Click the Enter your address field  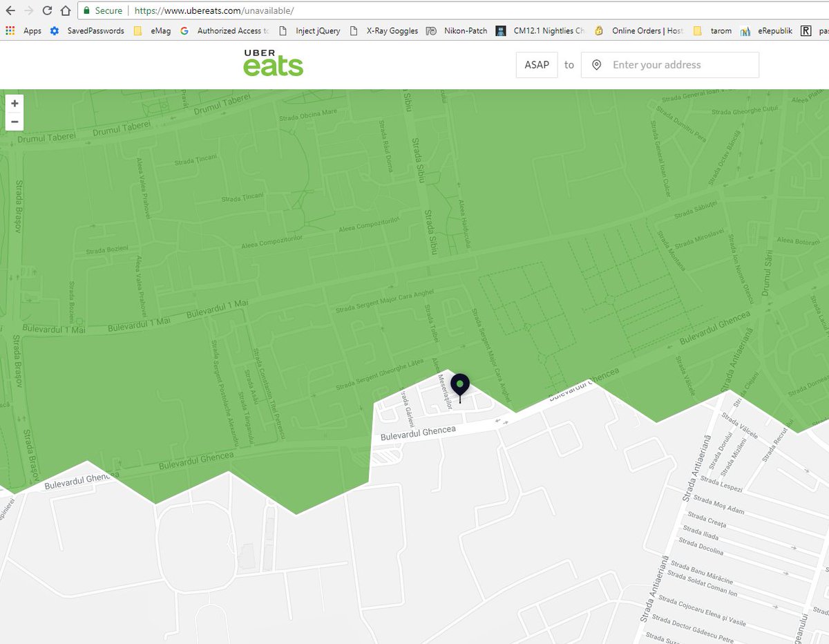tap(670, 65)
